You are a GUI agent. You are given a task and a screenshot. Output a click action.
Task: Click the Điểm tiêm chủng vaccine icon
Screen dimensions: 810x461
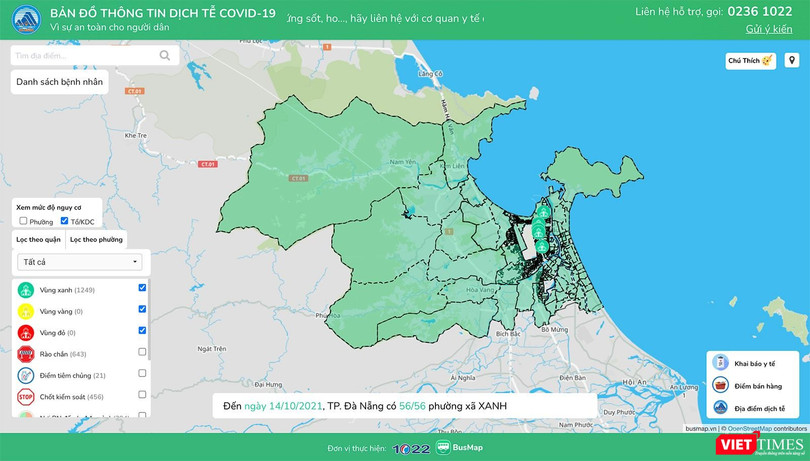pos(26,375)
